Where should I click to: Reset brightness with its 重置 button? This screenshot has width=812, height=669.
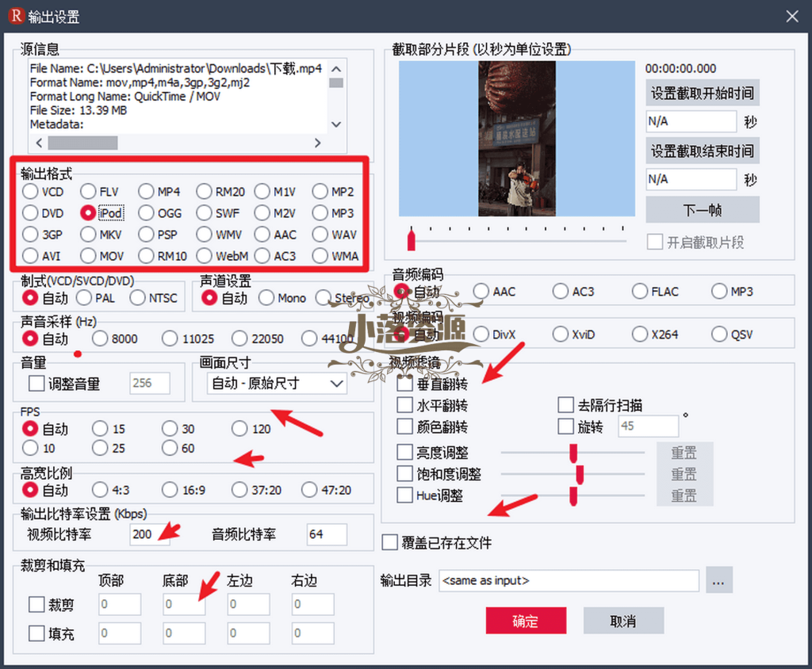(685, 453)
